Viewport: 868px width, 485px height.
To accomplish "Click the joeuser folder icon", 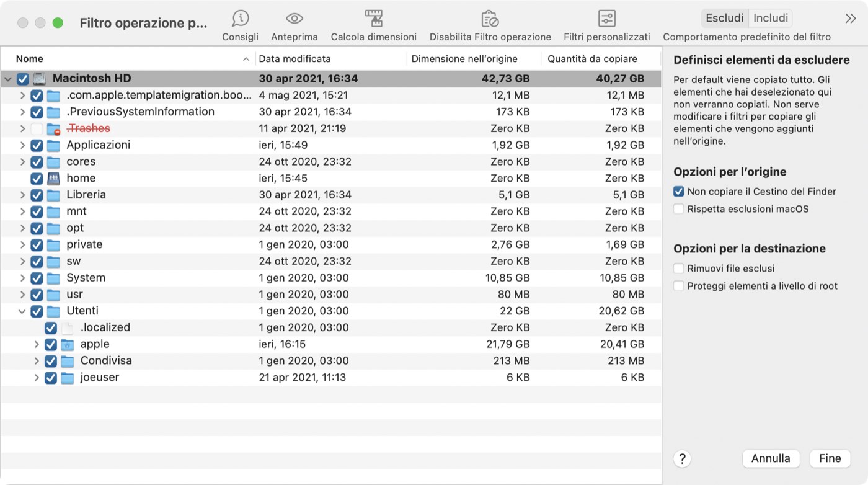I will pos(67,378).
